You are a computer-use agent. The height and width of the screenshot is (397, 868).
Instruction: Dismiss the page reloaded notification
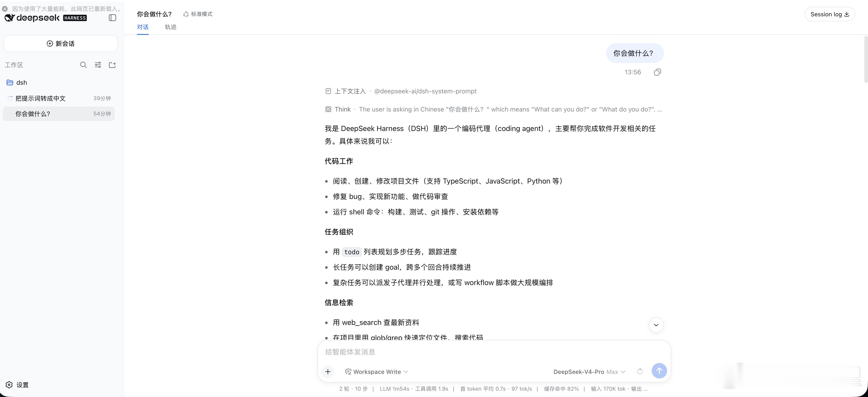(5, 9)
